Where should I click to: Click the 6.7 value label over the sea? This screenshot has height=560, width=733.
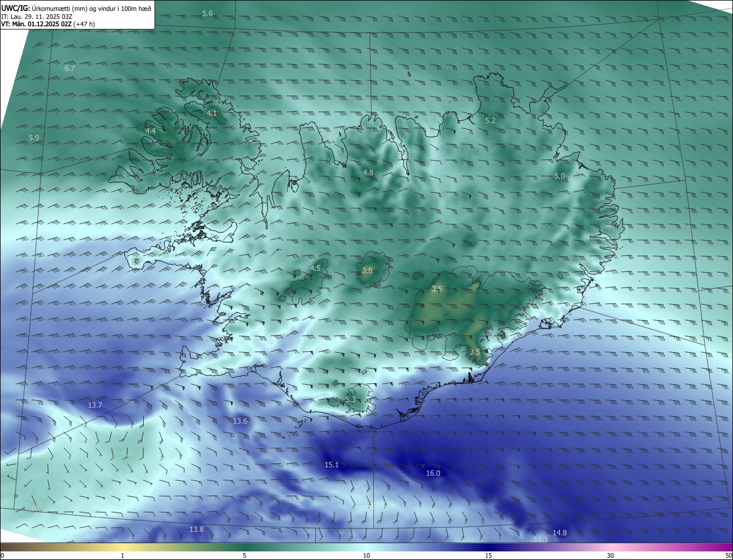coord(70,68)
